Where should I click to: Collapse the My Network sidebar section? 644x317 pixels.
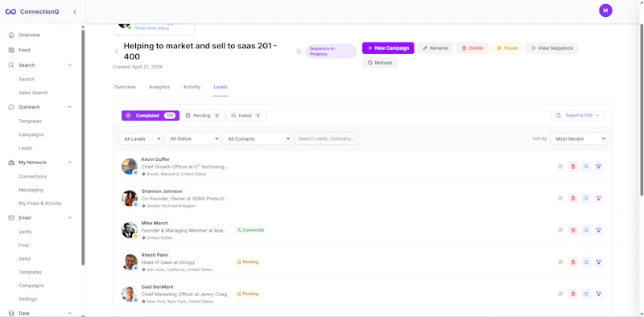70,163
